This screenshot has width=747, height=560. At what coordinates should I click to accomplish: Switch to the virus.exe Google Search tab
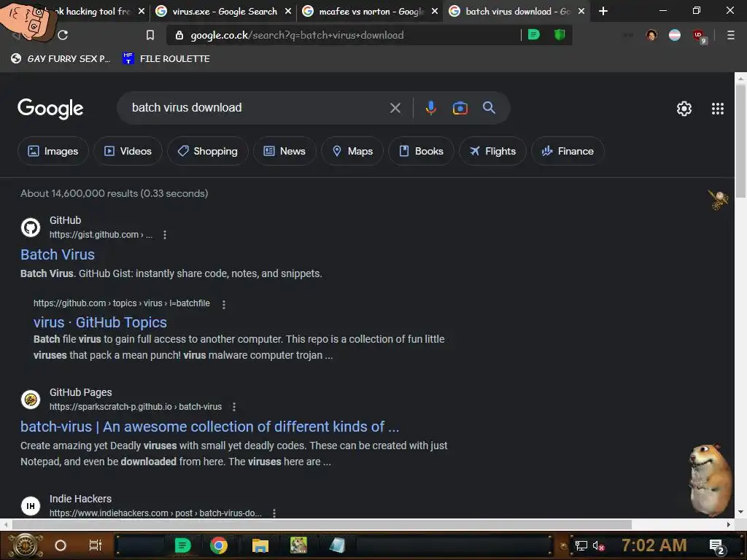[x=225, y=11]
